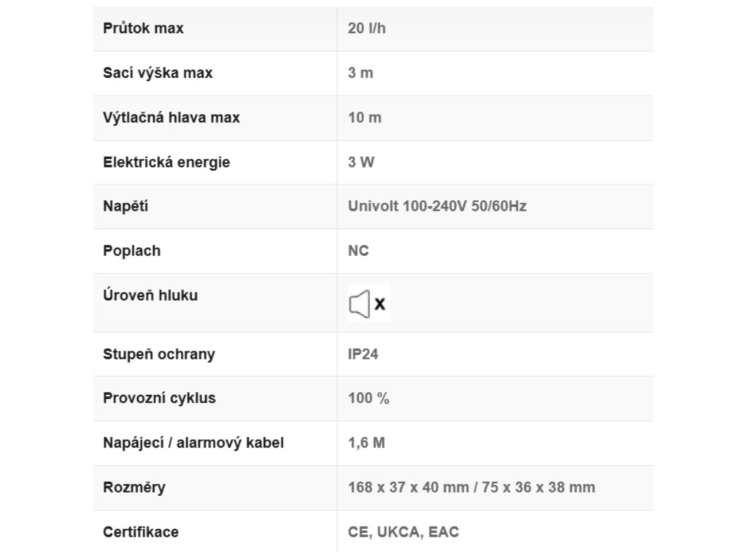Click the 100 % duty cycle value
Screen dimensions: 747x560
click(x=368, y=398)
